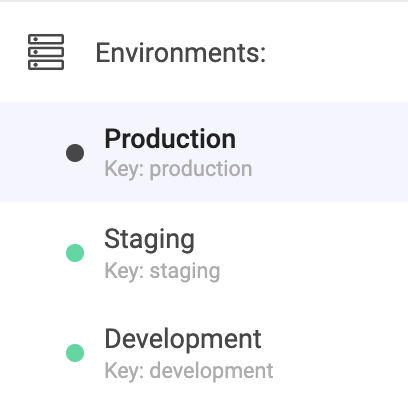Click the 'Key: development' subtitle text
The height and width of the screenshot is (404, 408).
coord(189,370)
